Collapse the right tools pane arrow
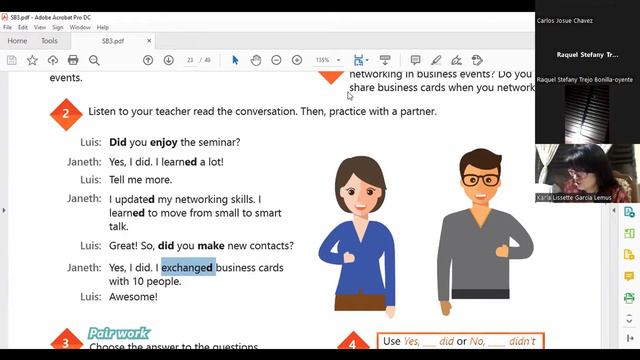The height and width of the screenshot is (360, 640). point(614,211)
